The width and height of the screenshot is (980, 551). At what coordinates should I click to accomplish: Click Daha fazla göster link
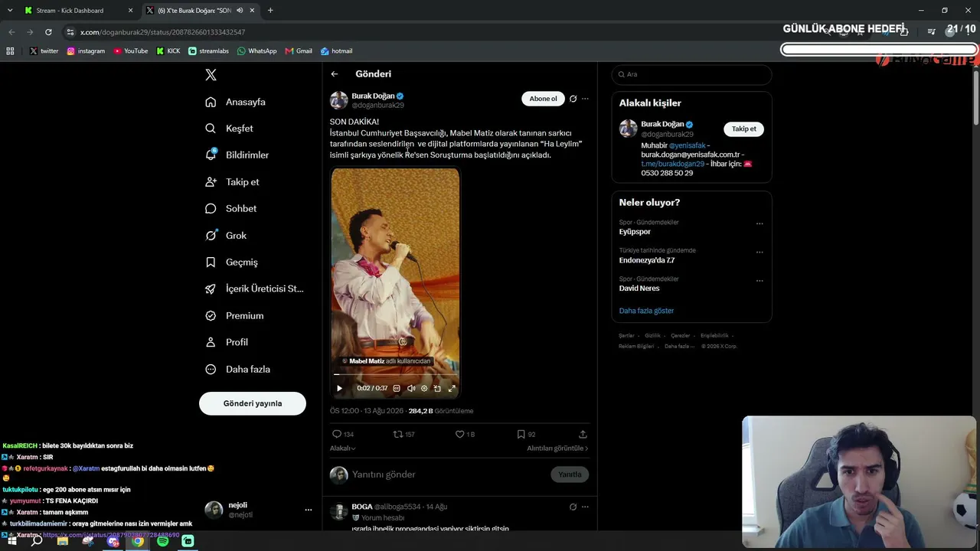click(x=646, y=311)
